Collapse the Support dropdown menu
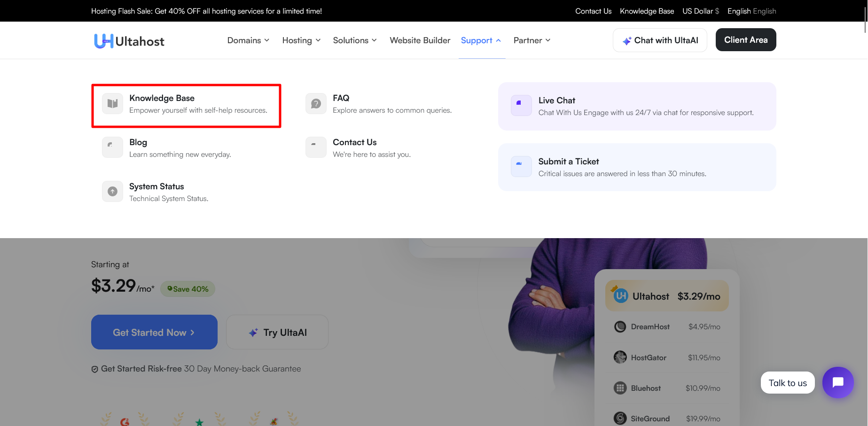868x426 pixels. (x=481, y=40)
